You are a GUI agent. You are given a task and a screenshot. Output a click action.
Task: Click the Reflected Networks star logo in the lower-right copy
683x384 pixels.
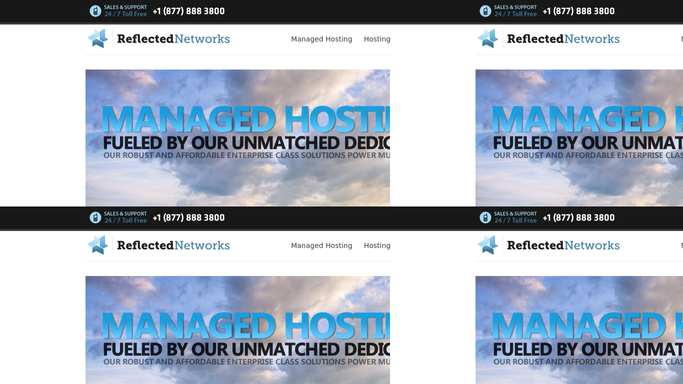click(488, 245)
